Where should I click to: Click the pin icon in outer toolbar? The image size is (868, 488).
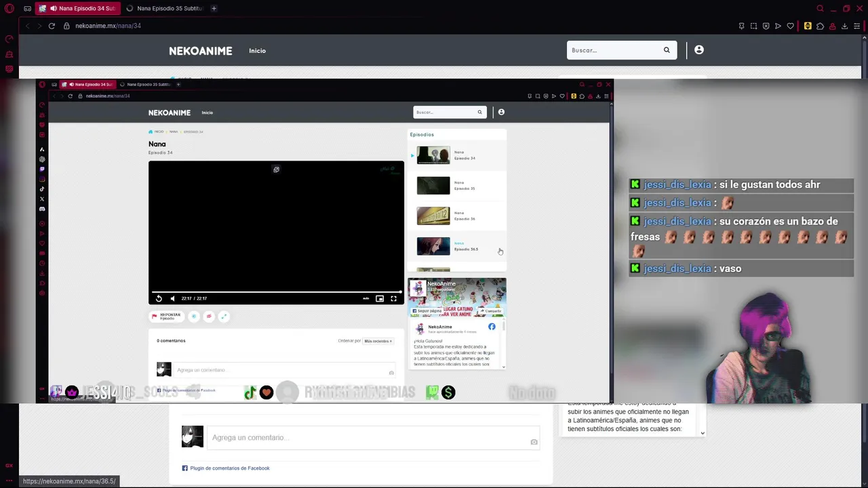coord(741,26)
